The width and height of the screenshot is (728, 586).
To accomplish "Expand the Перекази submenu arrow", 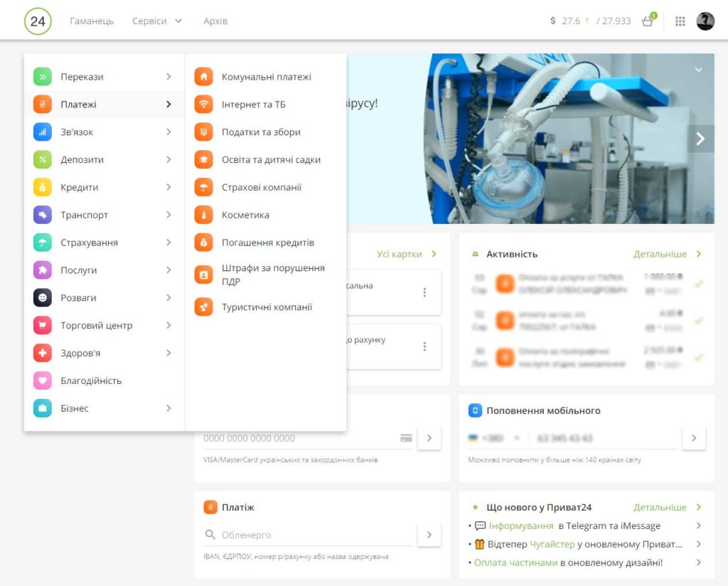I will pos(168,77).
